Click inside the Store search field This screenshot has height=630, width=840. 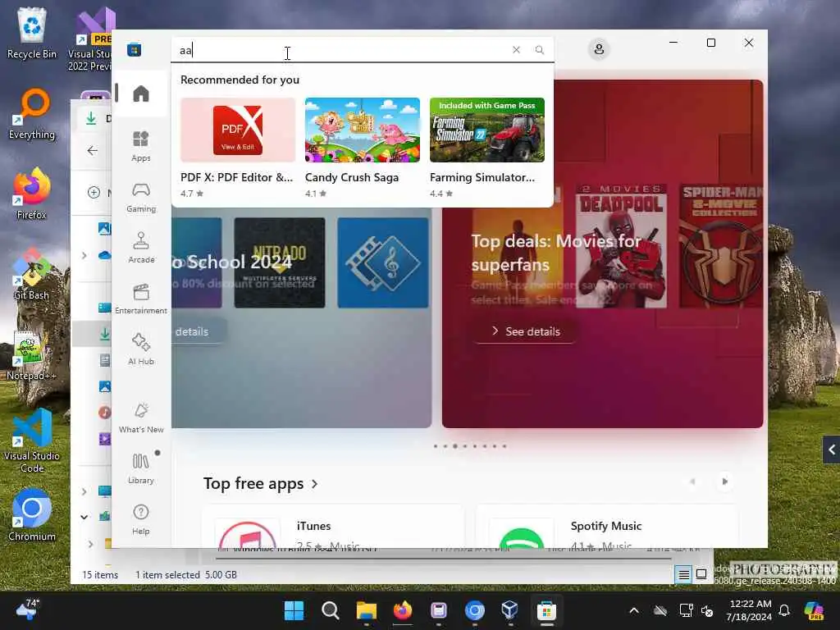tap(343, 50)
